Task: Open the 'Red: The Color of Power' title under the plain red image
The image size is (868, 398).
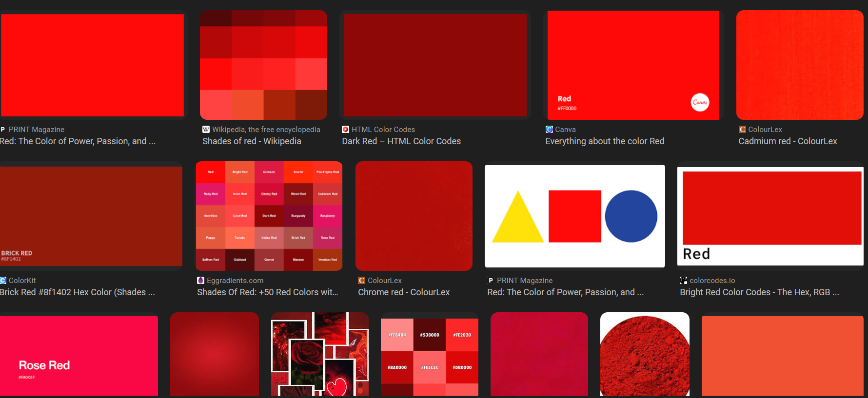Action: click(x=78, y=141)
